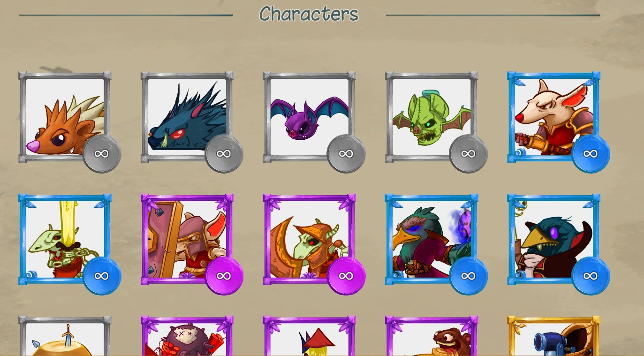Choose the green goblin with orange crescent blade
This screenshot has height=356, width=644.
point(309,239)
